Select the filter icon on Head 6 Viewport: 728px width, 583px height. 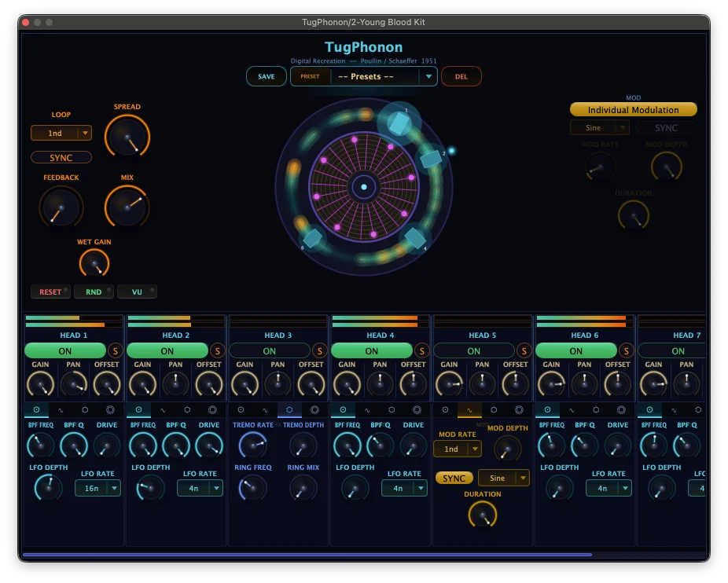pyautogui.click(x=546, y=409)
